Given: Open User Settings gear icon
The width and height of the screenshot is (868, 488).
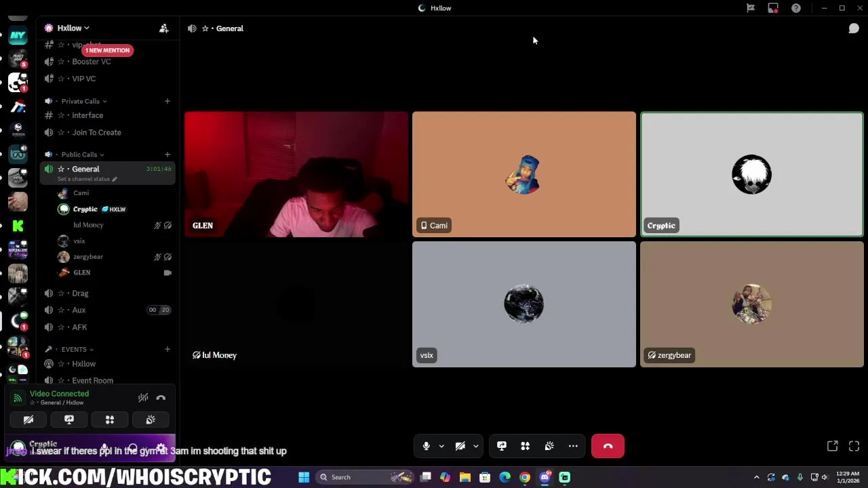Looking at the screenshot, I should (161, 448).
